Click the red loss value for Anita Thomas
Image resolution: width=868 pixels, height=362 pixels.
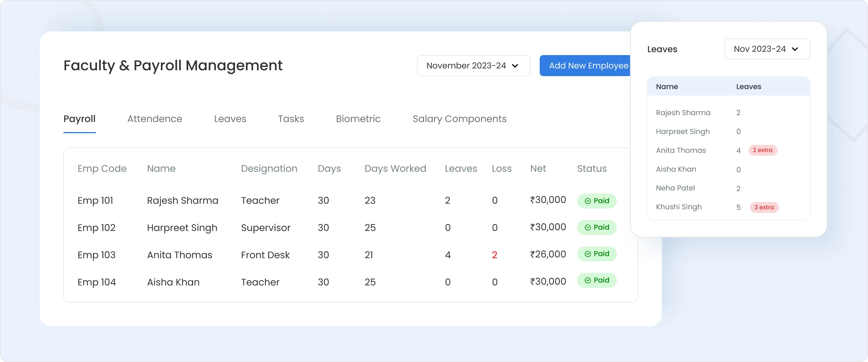pos(495,254)
